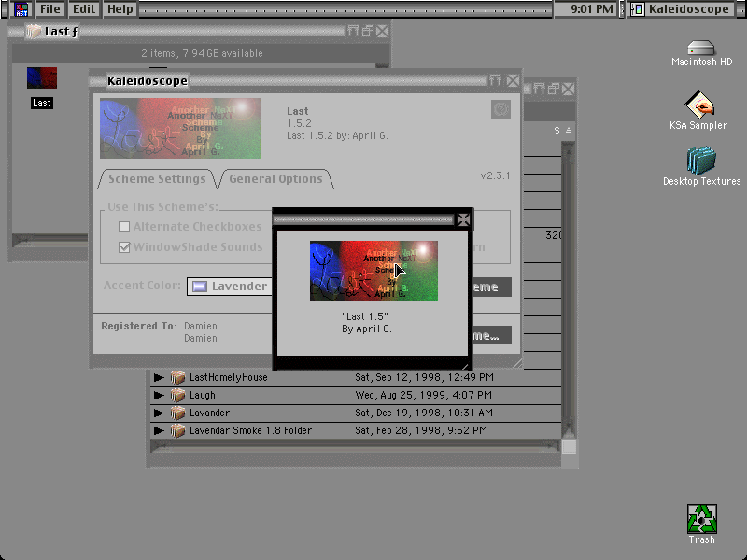Viewport: 747px width, 560px height.
Task: Expand the Lavander folder triangle
Action: (x=159, y=413)
